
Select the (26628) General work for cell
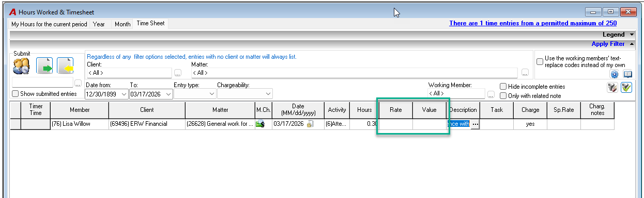click(x=220, y=124)
